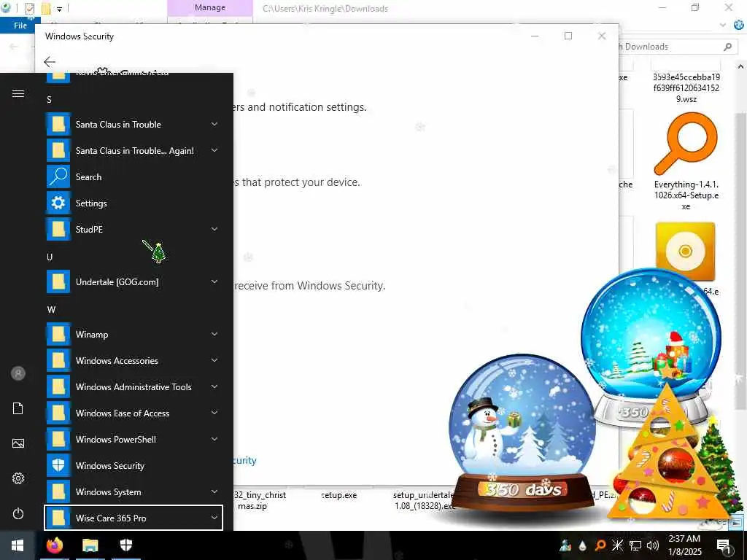The image size is (747, 560).
Task: Launch Windows Security from Start list
Action: click(x=133, y=466)
